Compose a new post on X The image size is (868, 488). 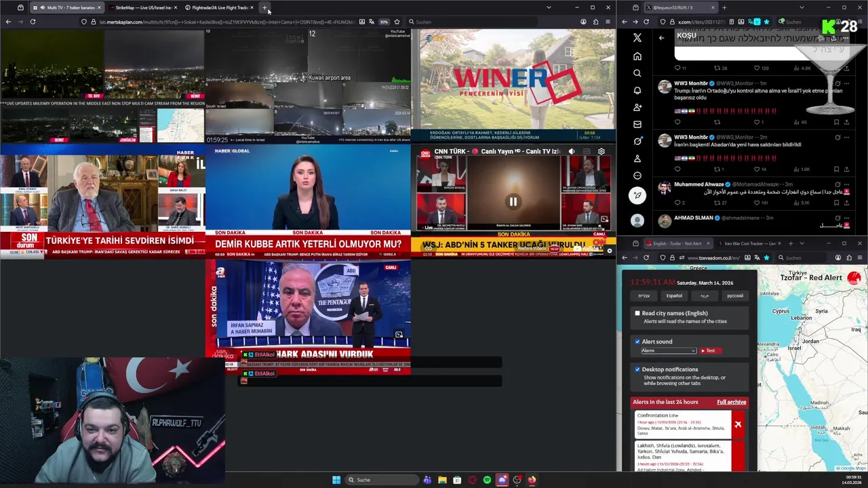[x=637, y=195]
